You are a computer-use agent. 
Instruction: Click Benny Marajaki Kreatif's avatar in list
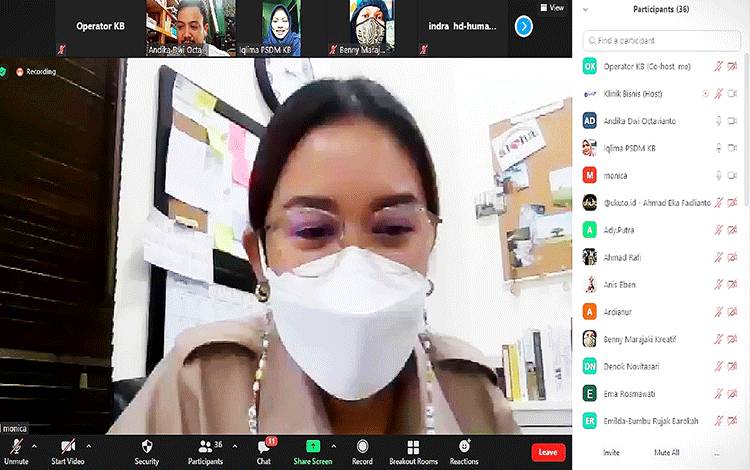[x=589, y=339]
